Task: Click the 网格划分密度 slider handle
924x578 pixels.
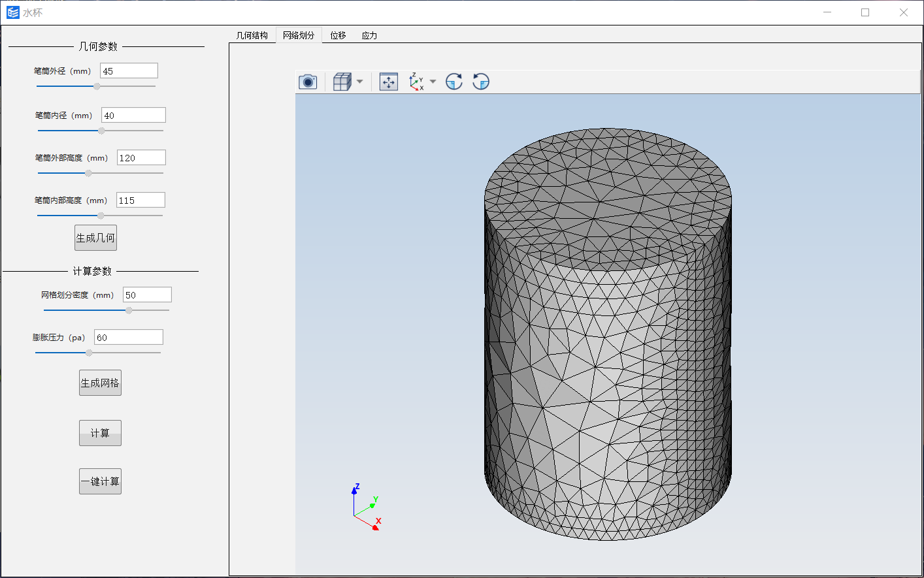Action: pos(129,310)
